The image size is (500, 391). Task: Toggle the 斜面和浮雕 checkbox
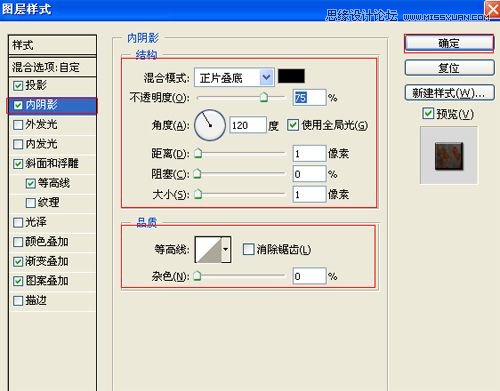coord(18,164)
